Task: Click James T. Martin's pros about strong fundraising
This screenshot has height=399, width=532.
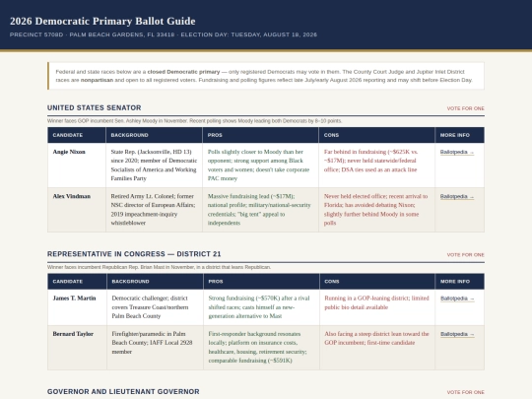Action: tap(259, 307)
